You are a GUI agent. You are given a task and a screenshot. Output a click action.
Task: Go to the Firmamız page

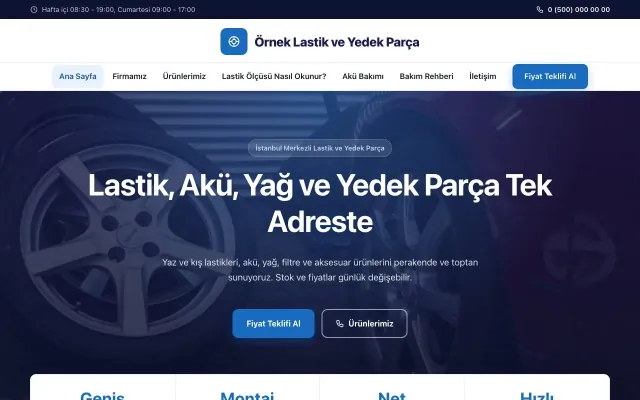(x=129, y=76)
